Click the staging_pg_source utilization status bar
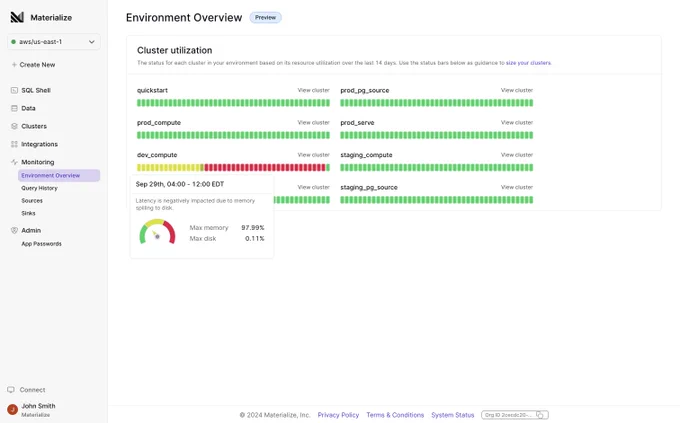 (437, 200)
